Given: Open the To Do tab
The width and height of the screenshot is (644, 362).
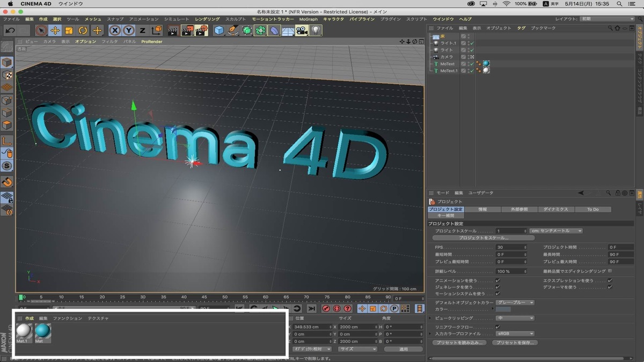Looking at the screenshot, I should 592,209.
